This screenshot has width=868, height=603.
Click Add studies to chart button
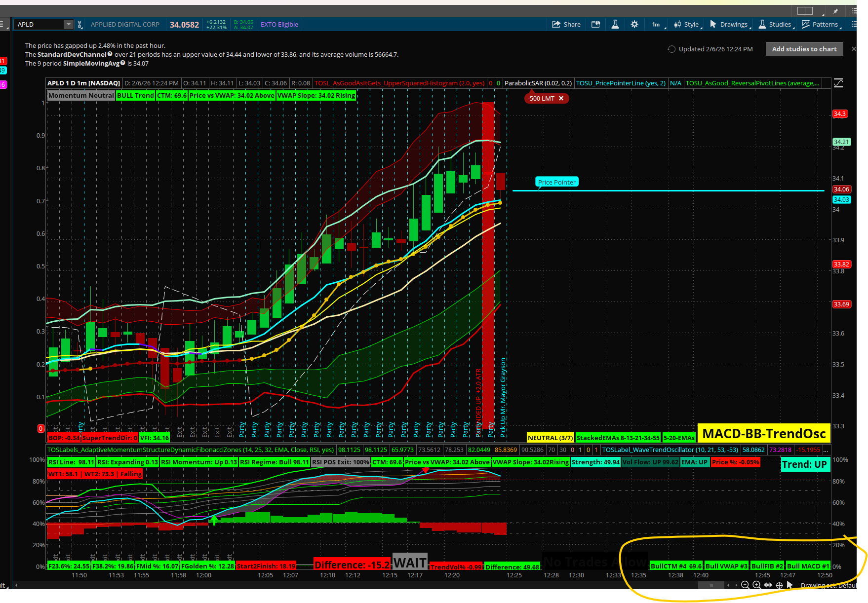click(804, 49)
